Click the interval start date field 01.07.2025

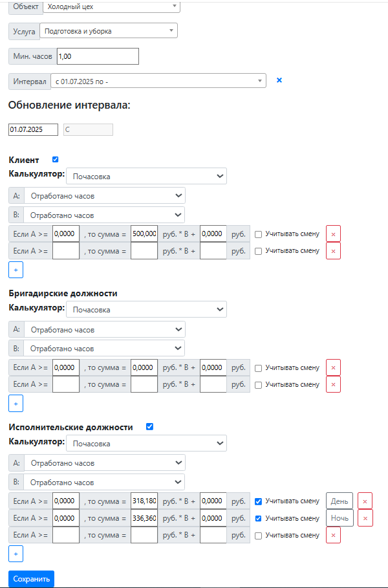[x=33, y=129]
